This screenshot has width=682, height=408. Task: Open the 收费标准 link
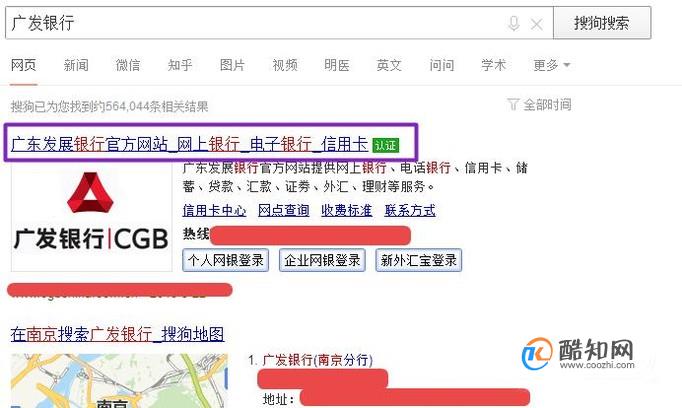click(x=347, y=211)
